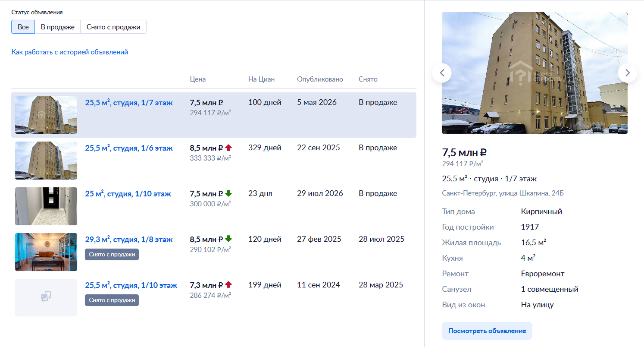Click the '28 июл 2025' removal date
Image resolution: width=644 pixels, height=347 pixels.
[x=381, y=239]
